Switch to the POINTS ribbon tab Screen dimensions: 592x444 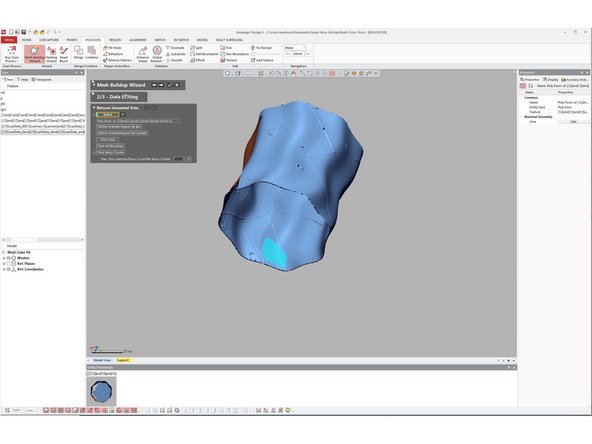coord(72,40)
